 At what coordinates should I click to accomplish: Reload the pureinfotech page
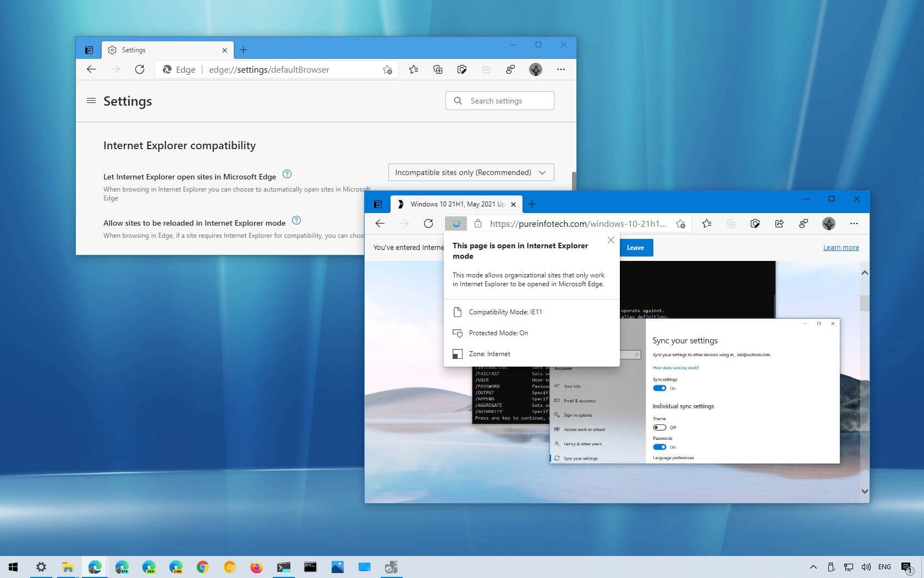click(428, 223)
